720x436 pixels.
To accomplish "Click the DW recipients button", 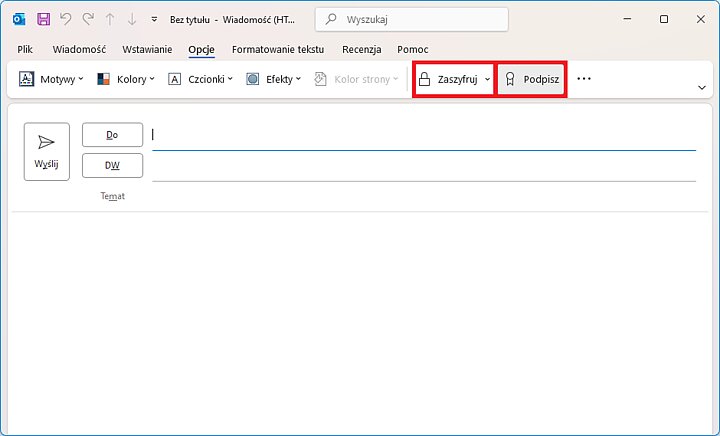I will 112,165.
